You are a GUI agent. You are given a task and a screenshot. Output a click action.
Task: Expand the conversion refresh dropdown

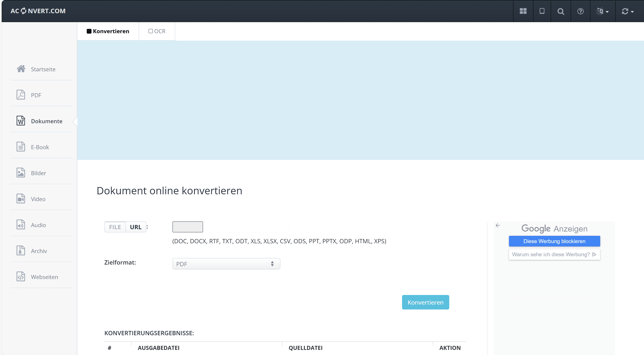coord(627,11)
